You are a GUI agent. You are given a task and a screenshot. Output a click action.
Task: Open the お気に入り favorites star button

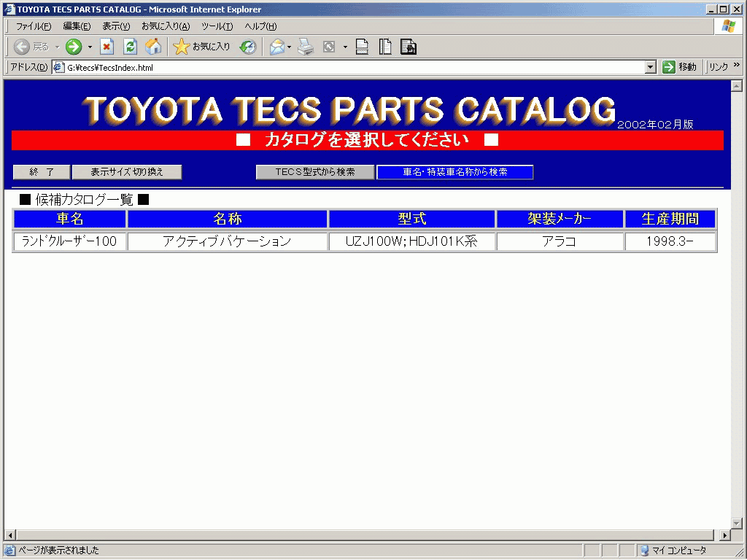(x=201, y=47)
